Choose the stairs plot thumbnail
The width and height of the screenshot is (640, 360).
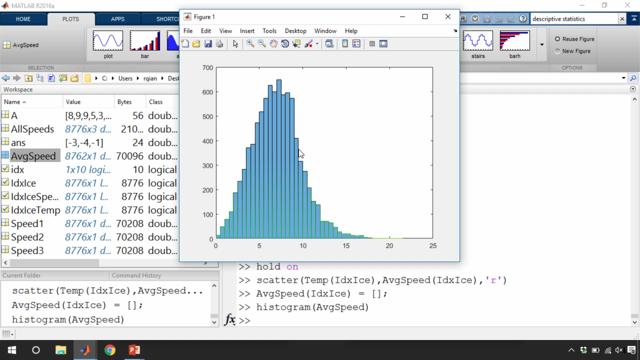pyautogui.click(x=478, y=44)
